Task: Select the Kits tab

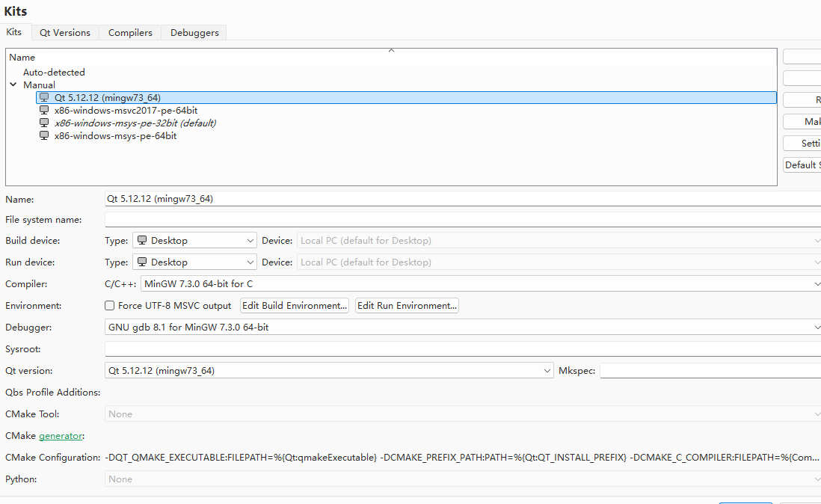Action: pyautogui.click(x=14, y=32)
